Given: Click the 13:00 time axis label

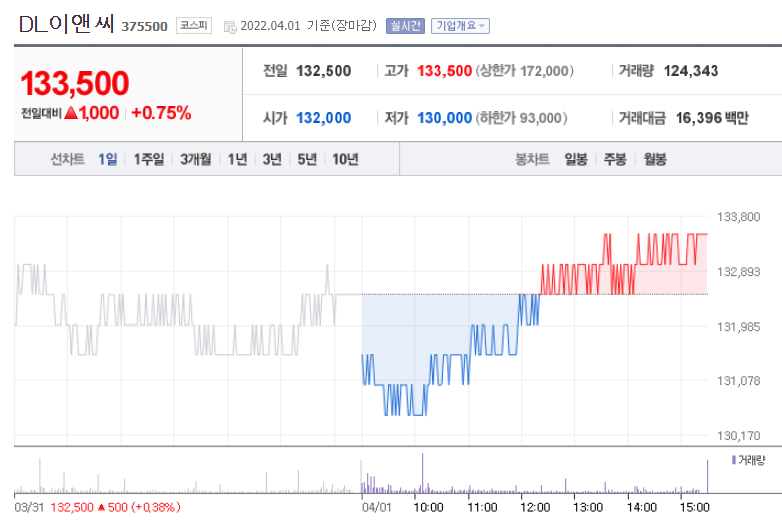Looking at the screenshot, I should tap(588, 508).
